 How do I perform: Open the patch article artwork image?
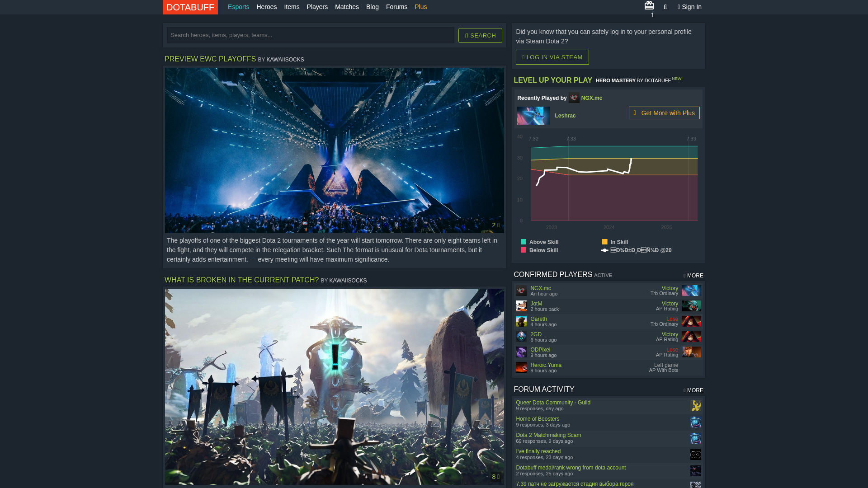(335, 387)
